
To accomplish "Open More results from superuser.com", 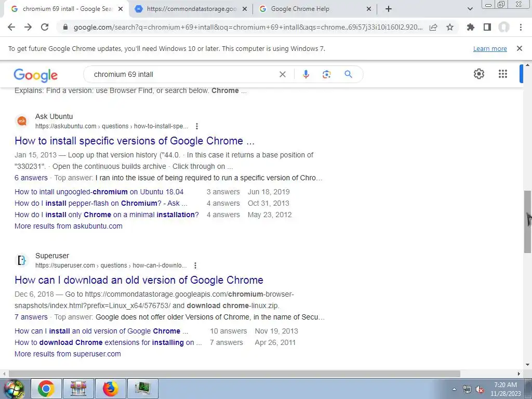I will pos(68,354).
